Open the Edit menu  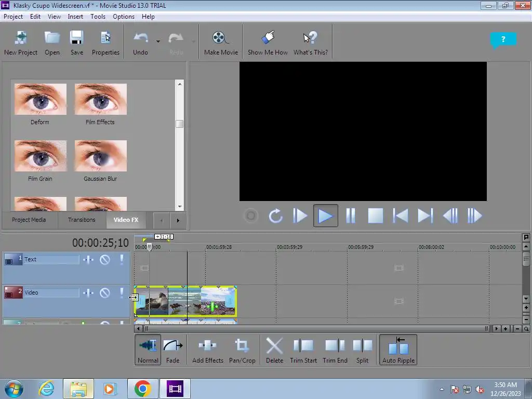point(35,17)
